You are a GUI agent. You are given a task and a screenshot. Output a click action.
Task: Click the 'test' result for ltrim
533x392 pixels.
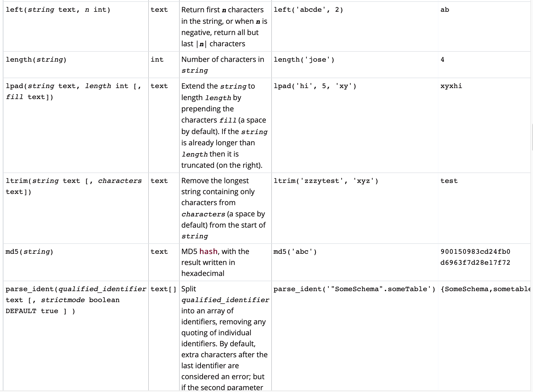pos(449,181)
